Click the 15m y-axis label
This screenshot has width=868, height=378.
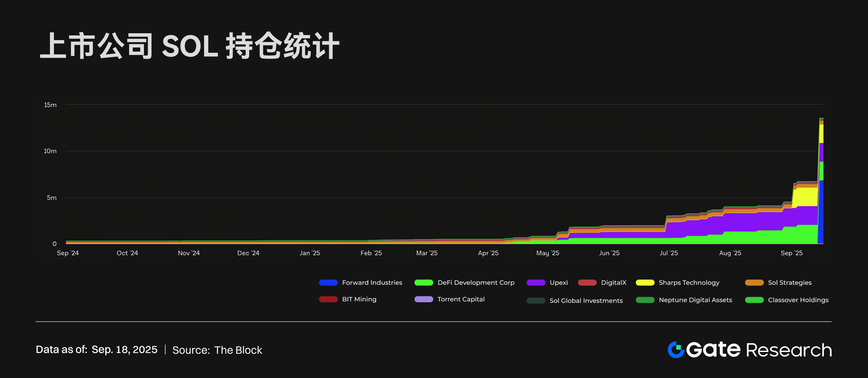[50, 105]
